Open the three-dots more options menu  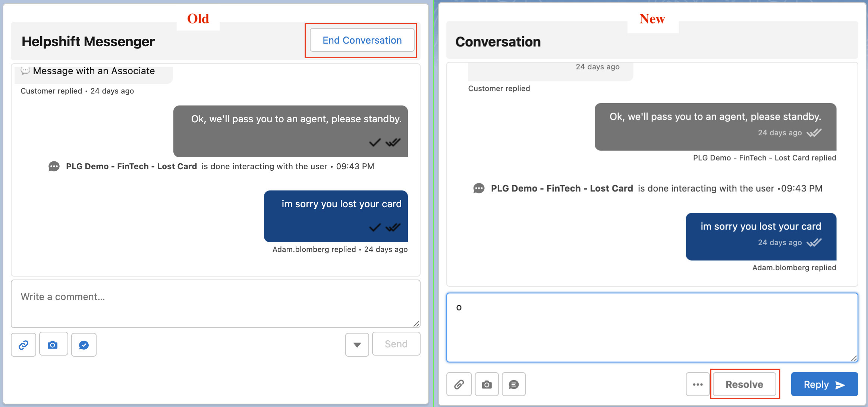pyautogui.click(x=698, y=384)
